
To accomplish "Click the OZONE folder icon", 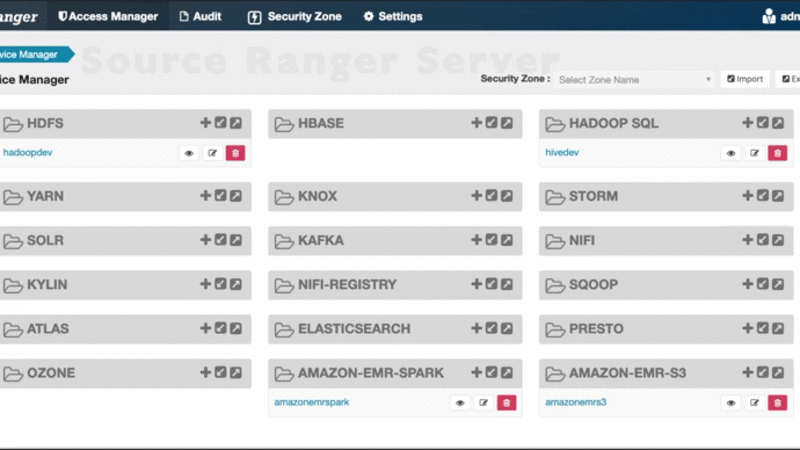I will tap(13, 374).
